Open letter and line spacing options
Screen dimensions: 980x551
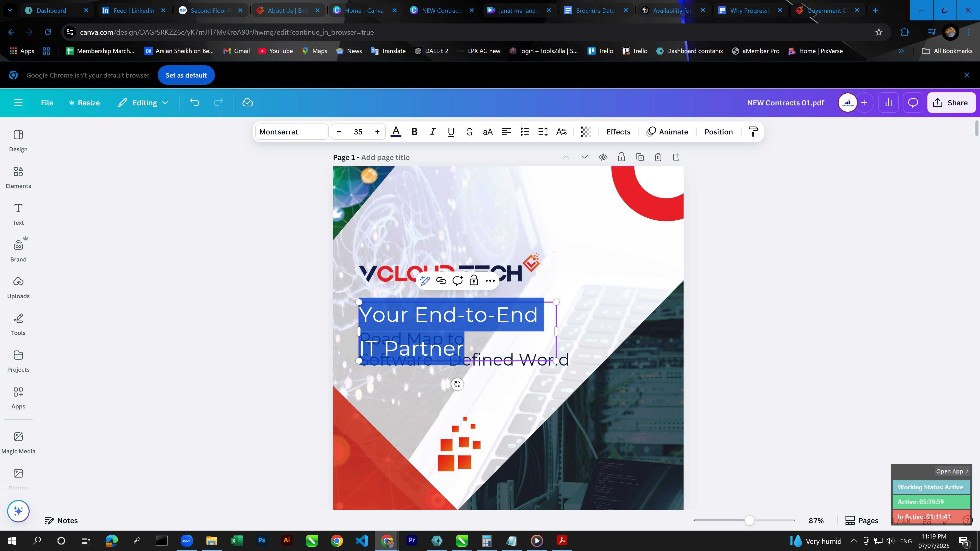[543, 132]
